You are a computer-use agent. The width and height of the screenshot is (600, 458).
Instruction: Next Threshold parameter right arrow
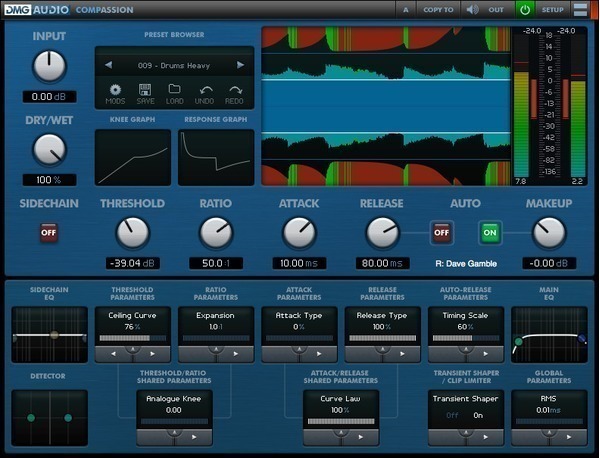pos(152,354)
